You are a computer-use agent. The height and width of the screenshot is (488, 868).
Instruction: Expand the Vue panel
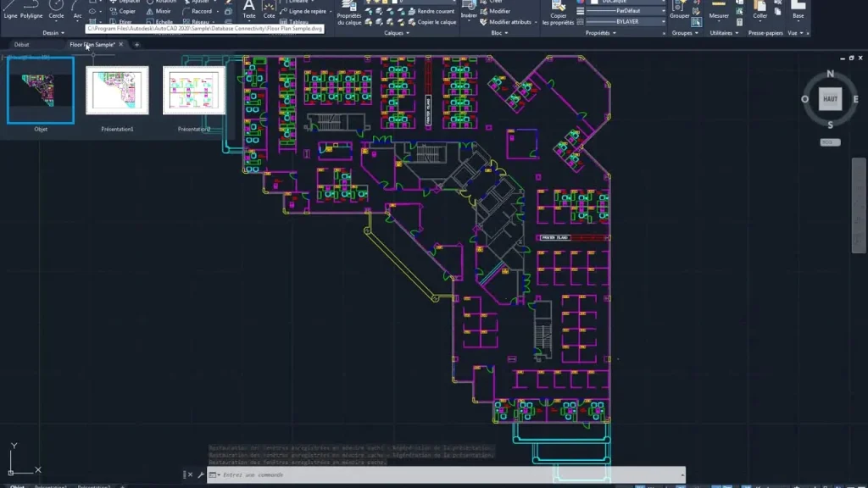pyautogui.click(x=795, y=33)
